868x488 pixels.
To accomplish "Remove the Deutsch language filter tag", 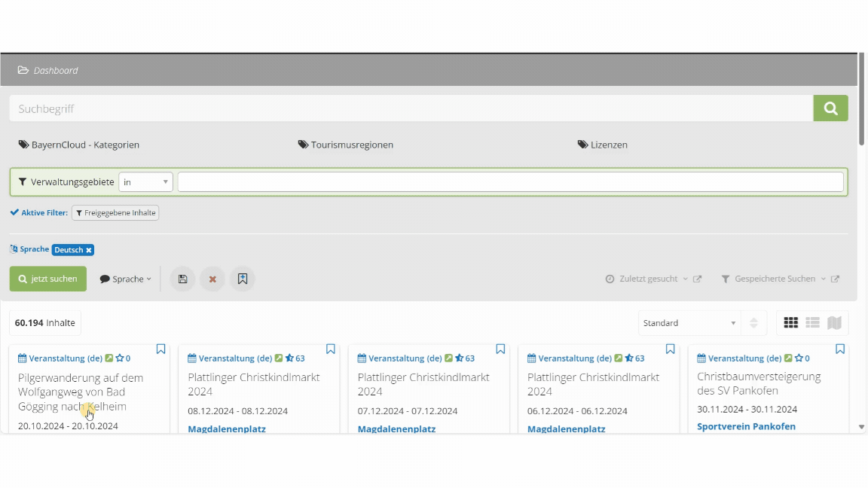I will coord(89,250).
